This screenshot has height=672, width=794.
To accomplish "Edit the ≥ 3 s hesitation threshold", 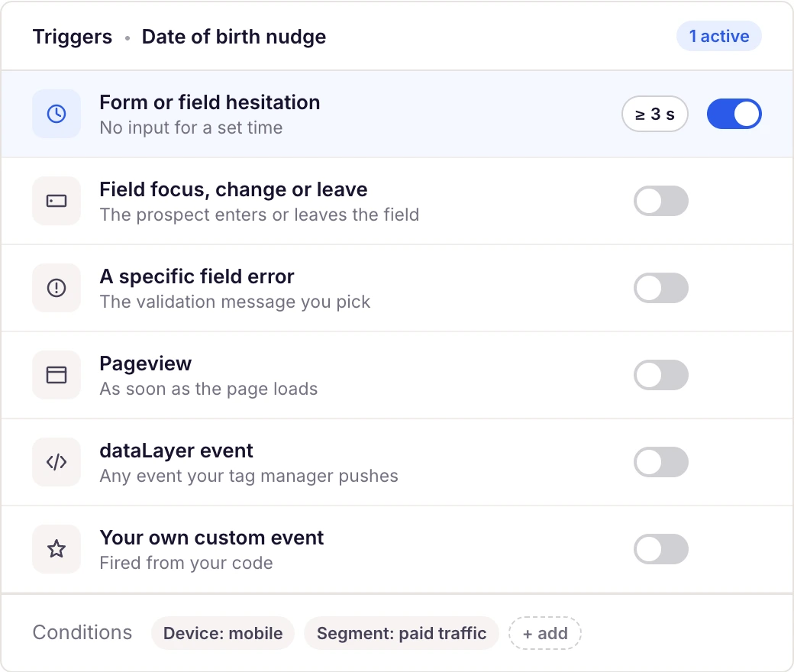I will click(x=655, y=114).
